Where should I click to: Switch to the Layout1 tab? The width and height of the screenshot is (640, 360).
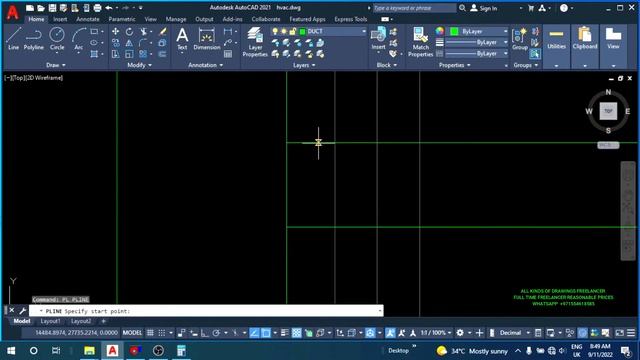tap(50, 321)
